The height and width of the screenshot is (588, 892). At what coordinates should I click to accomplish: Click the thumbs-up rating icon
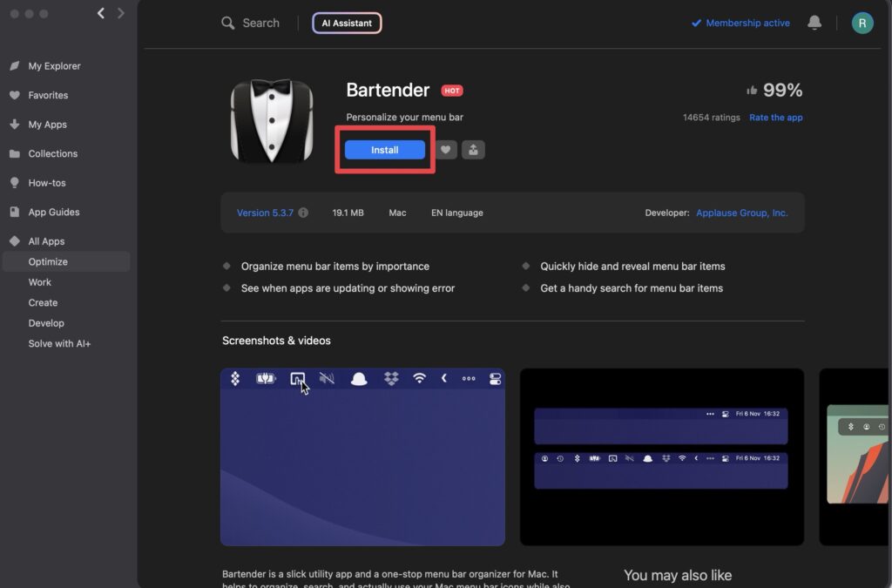click(x=752, y=90)
